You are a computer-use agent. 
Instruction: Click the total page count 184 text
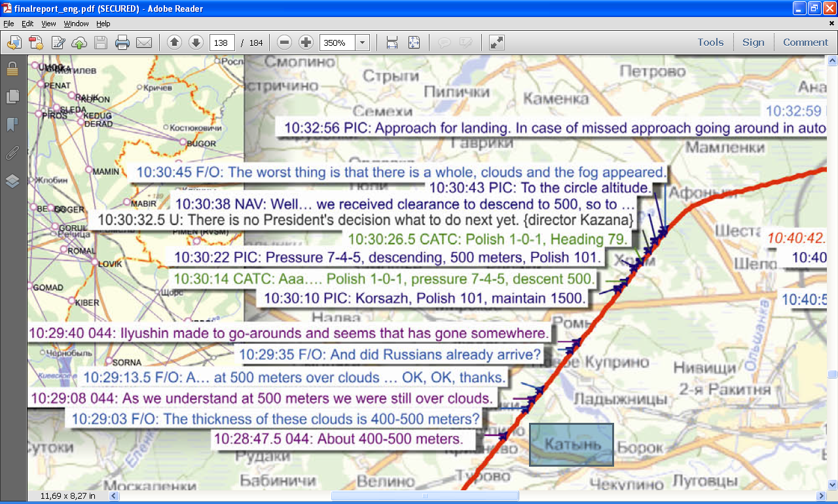[x=256, y=43]
